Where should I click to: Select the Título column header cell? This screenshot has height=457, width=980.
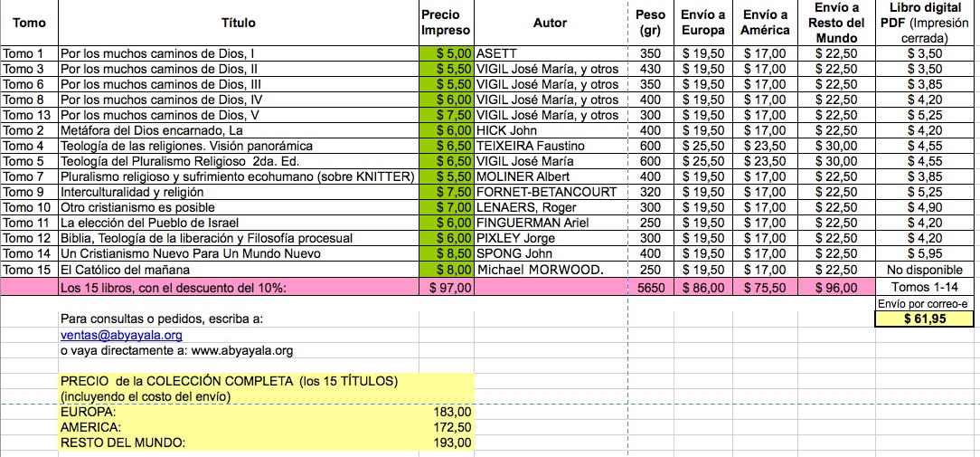tap(238, 23)
